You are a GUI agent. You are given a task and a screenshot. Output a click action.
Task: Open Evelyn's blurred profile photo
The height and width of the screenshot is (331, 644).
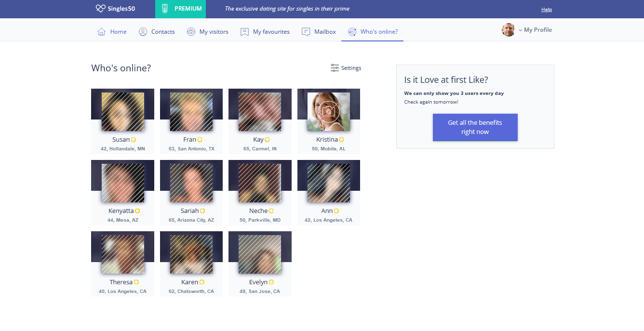(x=260, y=254)
